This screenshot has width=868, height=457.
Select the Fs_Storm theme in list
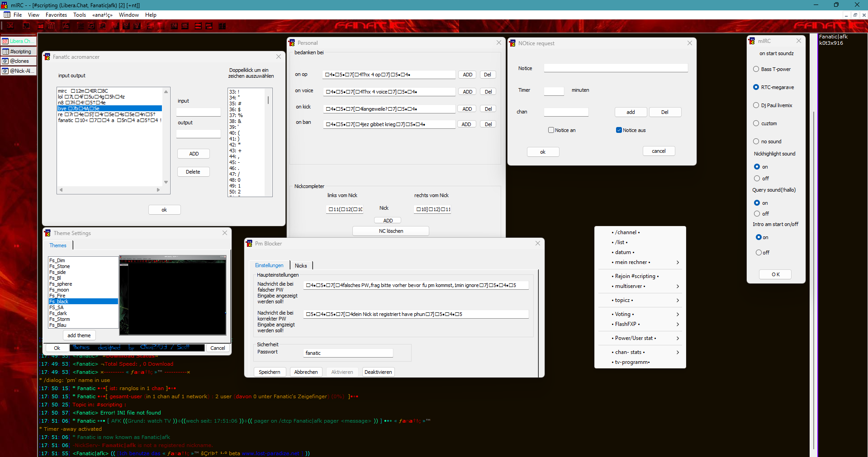pyautogui.click(x=83, y=319)
